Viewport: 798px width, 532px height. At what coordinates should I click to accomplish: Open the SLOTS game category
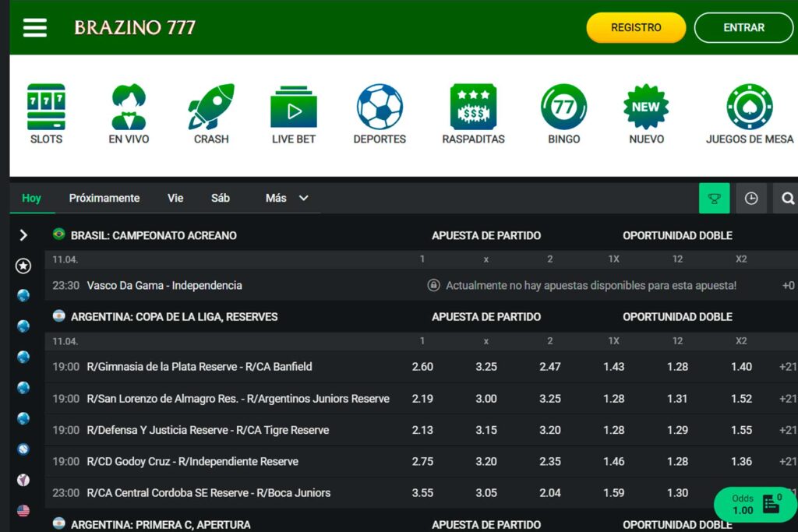(x=46, y=114)
